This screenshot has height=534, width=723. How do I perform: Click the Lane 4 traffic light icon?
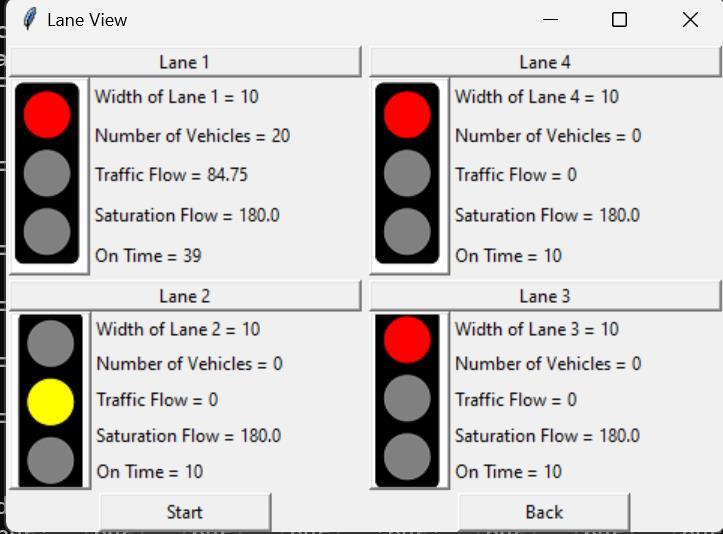tap(407, 174)
